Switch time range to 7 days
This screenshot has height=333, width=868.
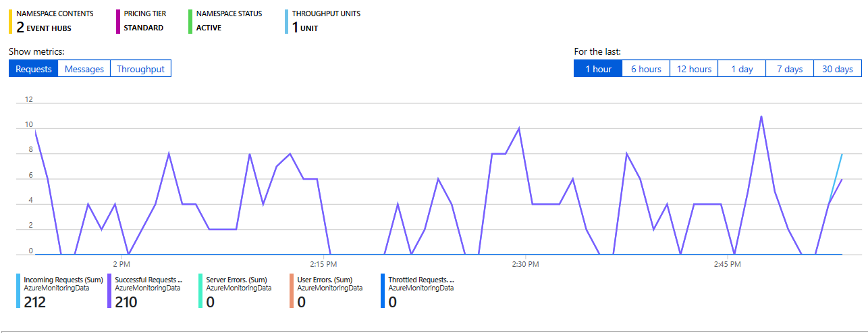point(789,69)
